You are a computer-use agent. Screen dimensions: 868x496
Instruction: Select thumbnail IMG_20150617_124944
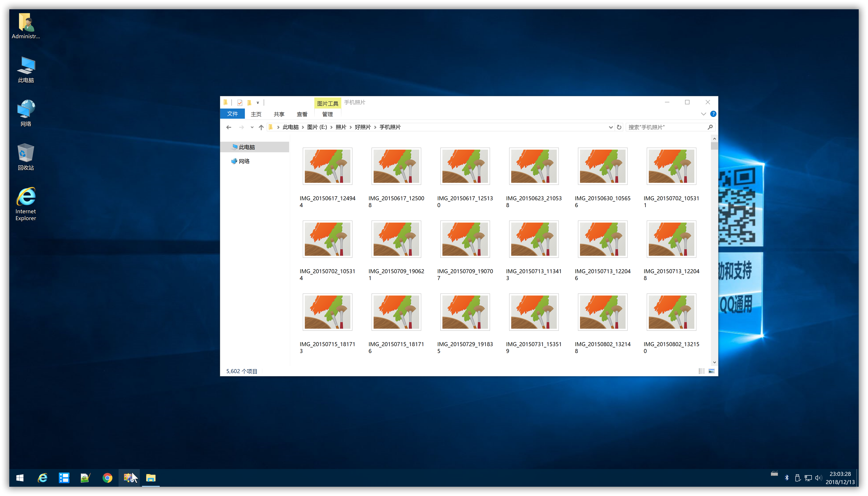pos(327,166)
